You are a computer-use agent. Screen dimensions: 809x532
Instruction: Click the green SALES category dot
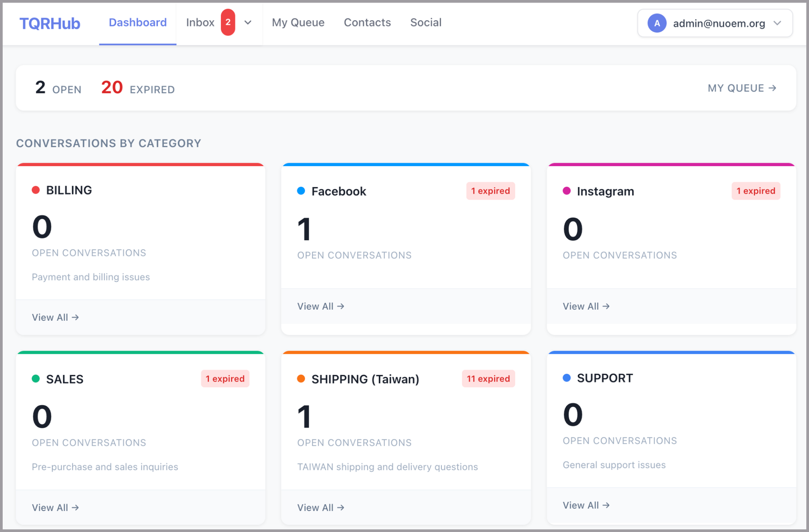[x=36, y=379]
